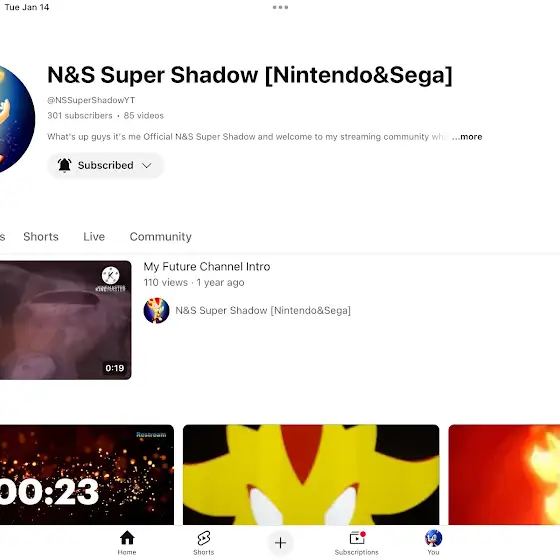
Task: Open the red fiery video thumbnail
Action: (504, 475)
